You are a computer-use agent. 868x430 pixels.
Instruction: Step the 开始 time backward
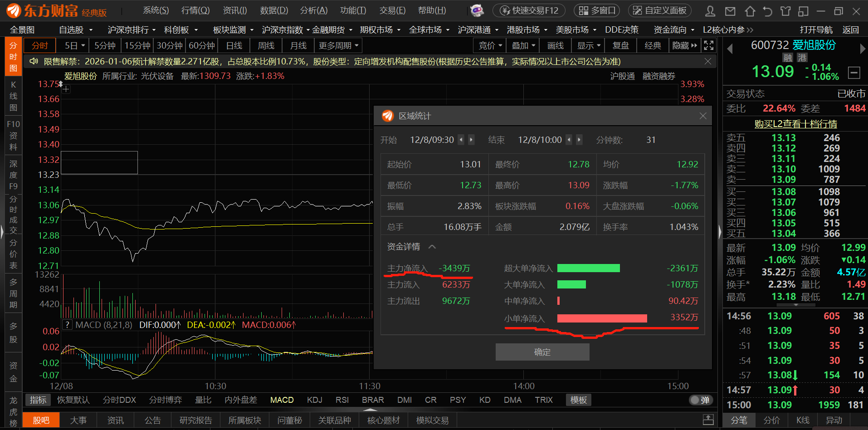(x=461, y=140)
